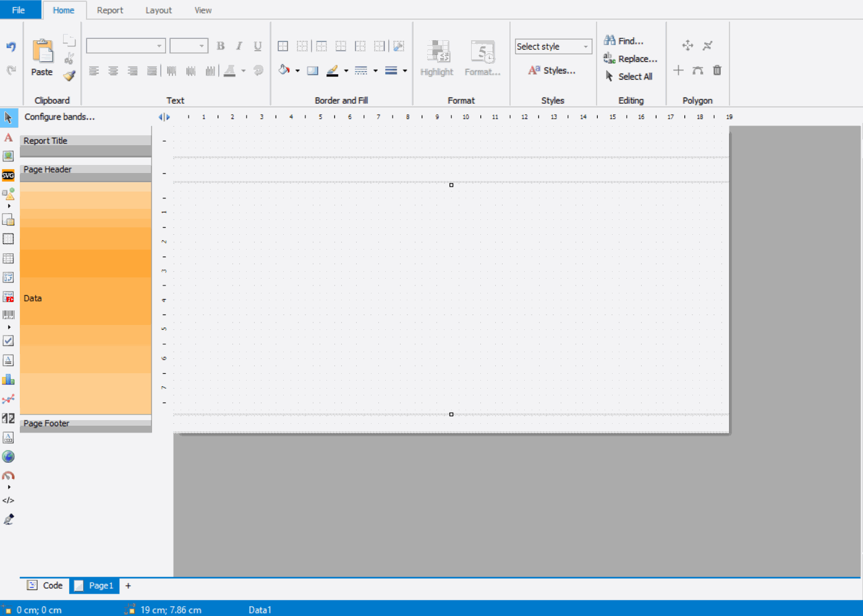863x616 pixels.
Task: Select the Sparkline object tool
Action: [x=8, y=399]
